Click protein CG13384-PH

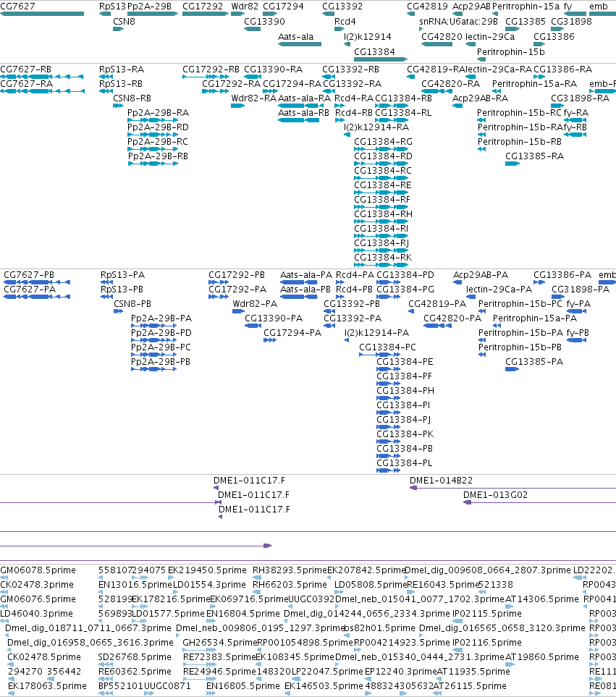pyautogui.click(x=405, y=391)
